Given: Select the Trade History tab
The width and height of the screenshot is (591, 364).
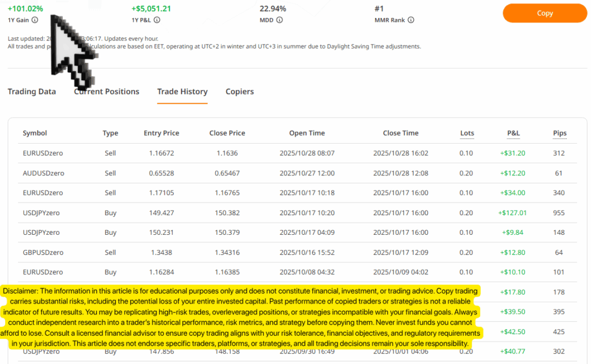Looking at the screenshot, I should [x=182, y=92].
